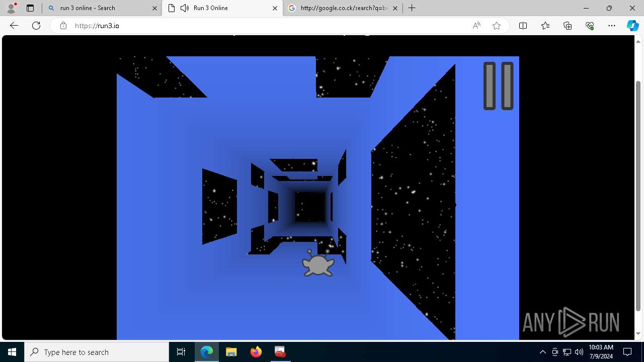Open Task View on taskbar
Image resolution: width=644 pixels, height=362 pixels.
(x=181, y=352)
